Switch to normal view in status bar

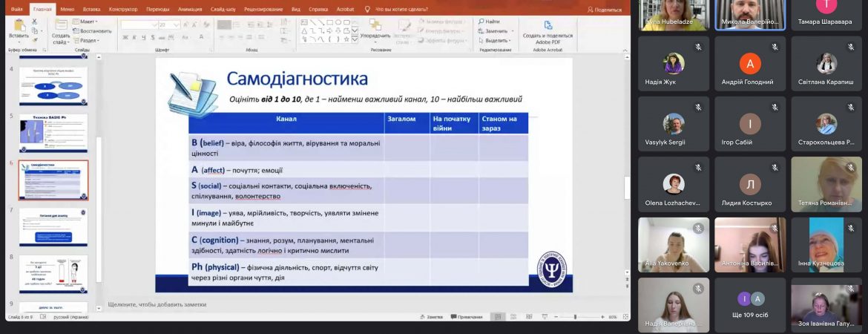pyautogui.click(x=498, y=317)
